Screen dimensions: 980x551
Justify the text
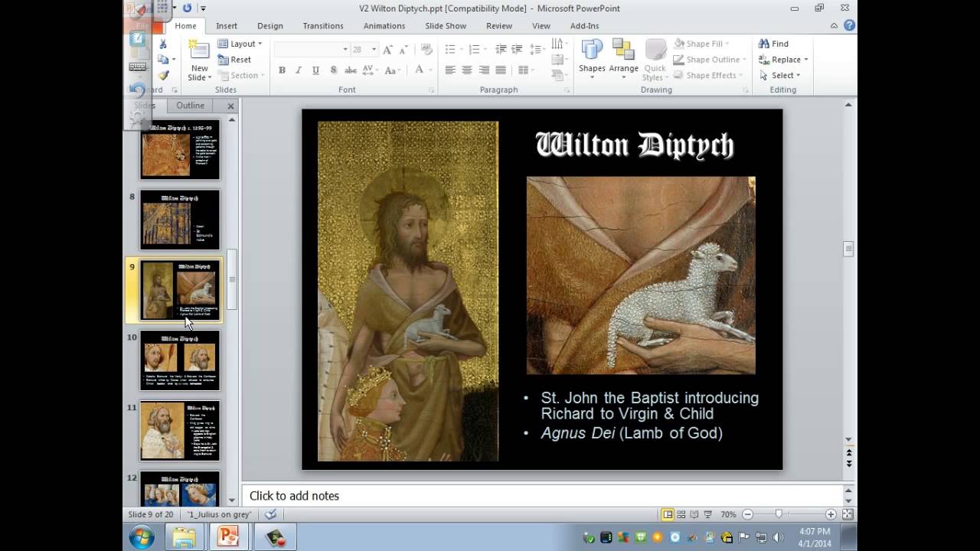tap(501, 70)
